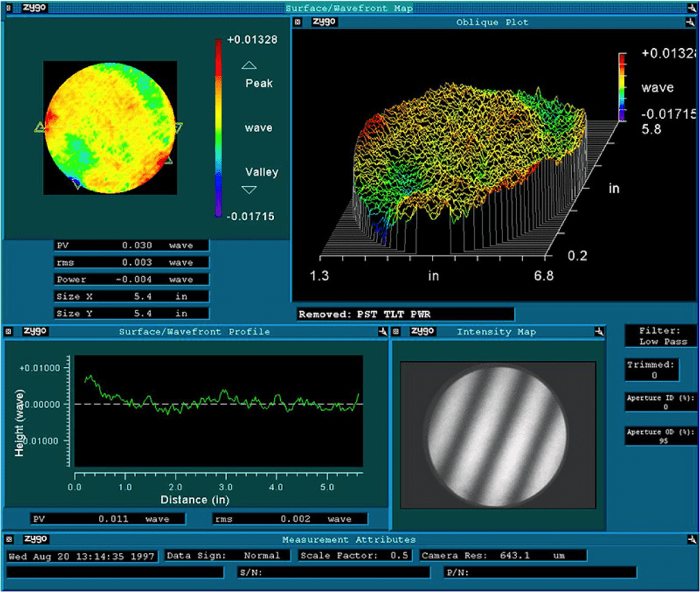Image resolution: width=700 pixels, height=592 pixels.
Task: Click the pin icon on the Oblique Plot titlebar
Action: click(x=690, y=21)
